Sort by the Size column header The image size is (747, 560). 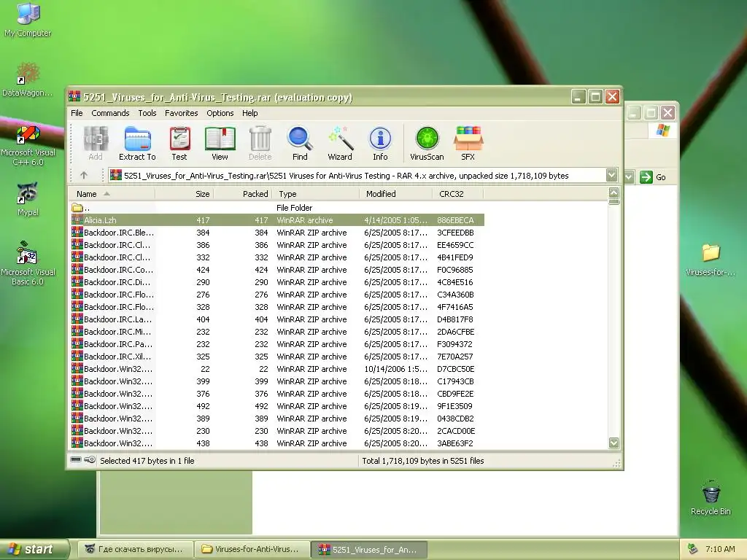tap(185, 194)
